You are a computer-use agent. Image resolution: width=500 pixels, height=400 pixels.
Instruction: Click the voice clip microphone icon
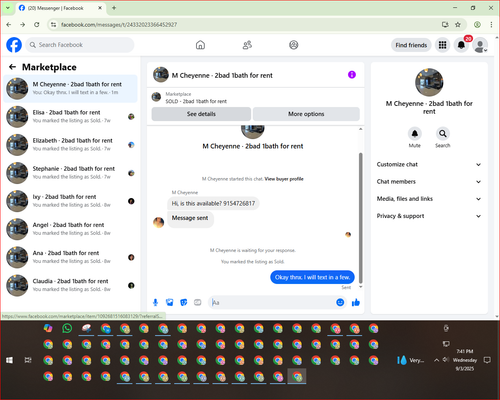(155, 302)
